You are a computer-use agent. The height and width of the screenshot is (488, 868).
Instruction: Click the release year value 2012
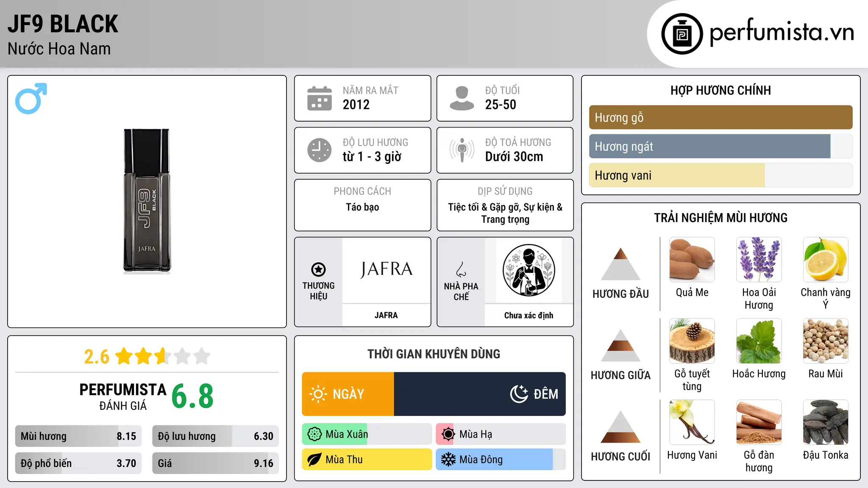click(356, 105)
